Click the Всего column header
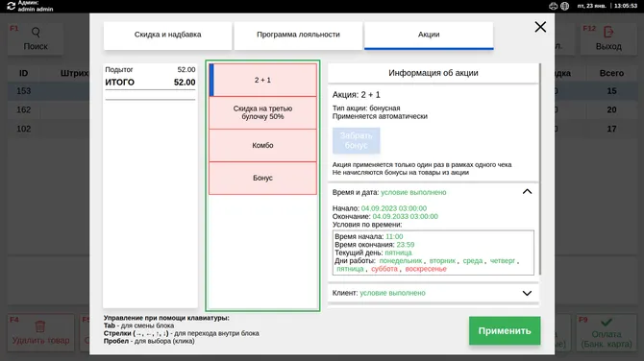 pos(611,73)
